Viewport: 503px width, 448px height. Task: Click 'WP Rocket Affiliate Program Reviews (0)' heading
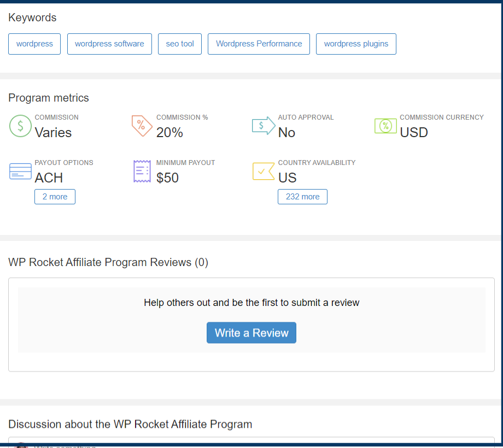(108, 262)
